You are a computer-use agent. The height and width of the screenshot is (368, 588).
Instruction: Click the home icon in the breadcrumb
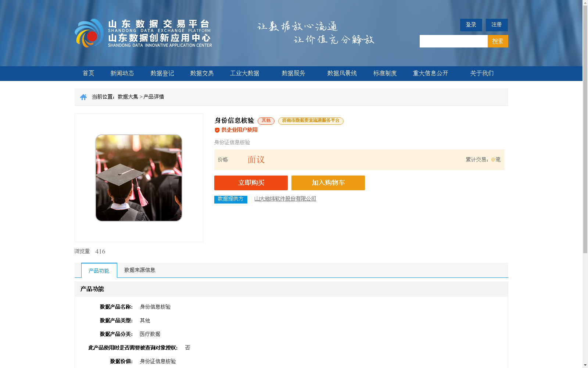83,97
